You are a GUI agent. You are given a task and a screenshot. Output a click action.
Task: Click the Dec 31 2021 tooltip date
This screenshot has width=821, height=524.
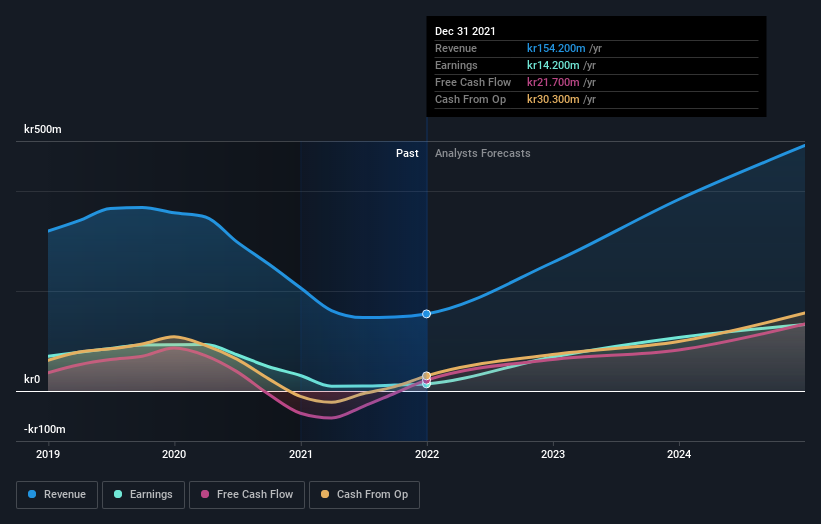tap(465, 31)
